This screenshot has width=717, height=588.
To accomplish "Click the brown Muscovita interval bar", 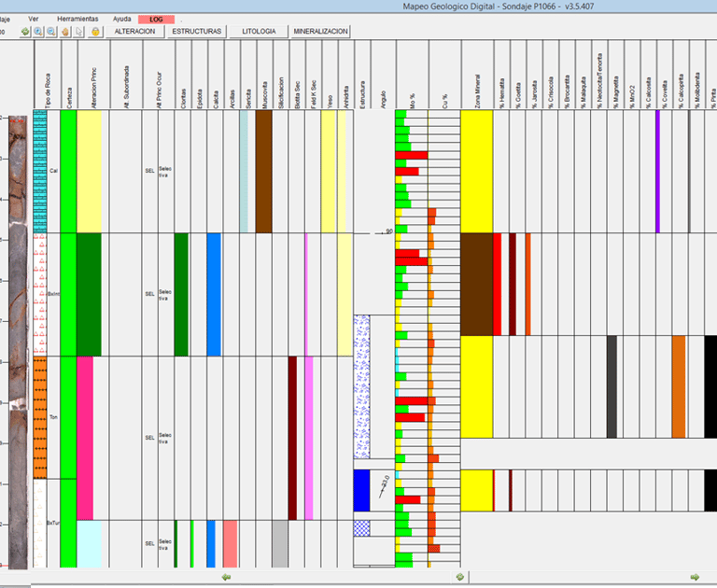I will click(264, 172).
